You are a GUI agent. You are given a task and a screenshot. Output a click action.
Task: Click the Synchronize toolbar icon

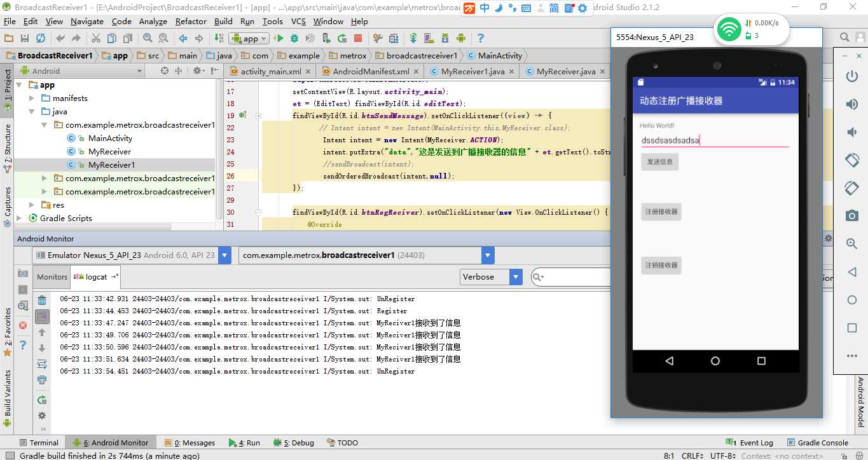tap(41, 38)
